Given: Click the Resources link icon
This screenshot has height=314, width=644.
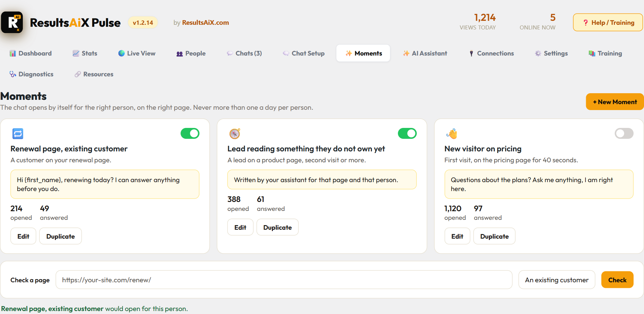Looking at the screenshot, I should coord(77,74).
